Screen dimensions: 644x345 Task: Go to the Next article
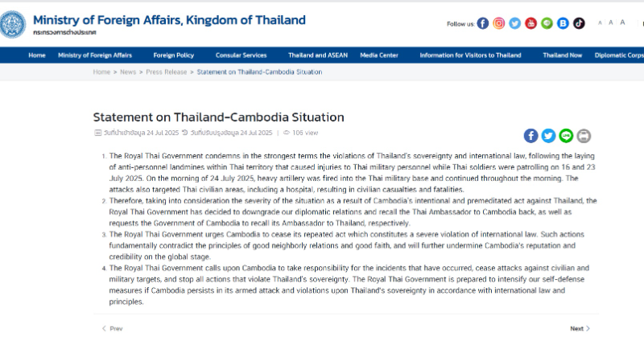pos(580,329)
